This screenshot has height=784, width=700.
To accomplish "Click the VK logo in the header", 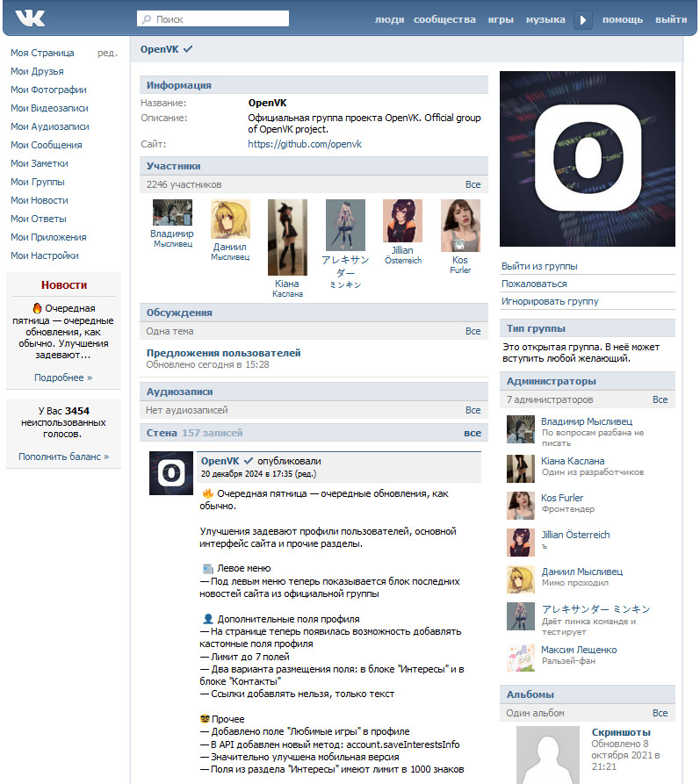I will pos(30,18).
